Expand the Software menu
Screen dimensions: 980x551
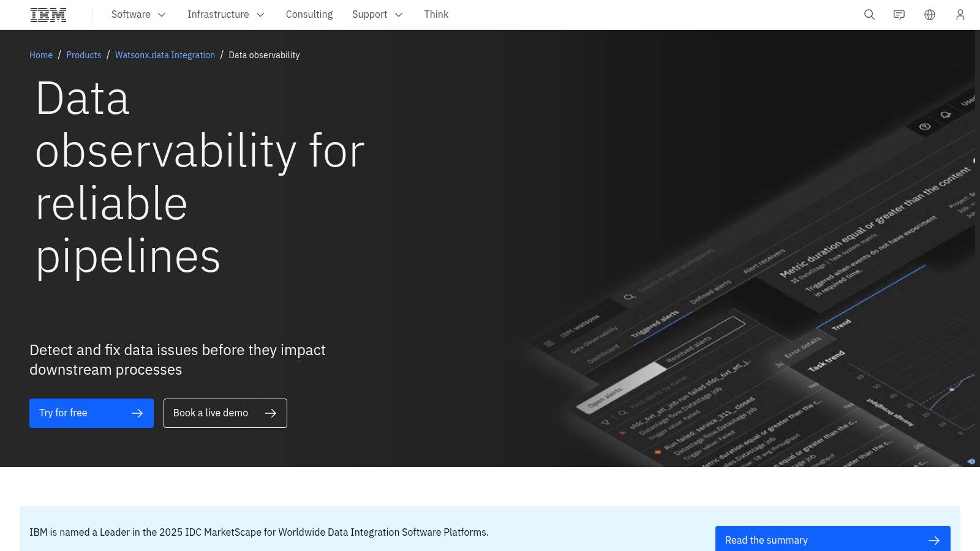[138, 15]
